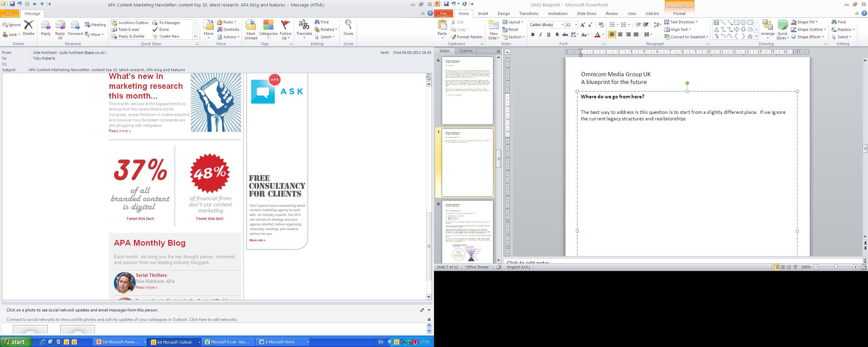Viewport: 868px width, 347px height.
Task: Toggle Italic formatting in PowerPoint
Action: tap(540, 35)
